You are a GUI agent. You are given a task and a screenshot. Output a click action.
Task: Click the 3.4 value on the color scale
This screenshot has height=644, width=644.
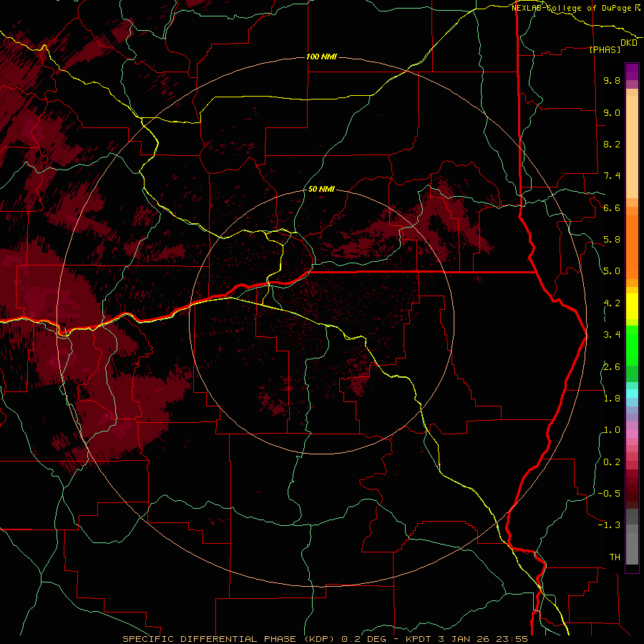tap(612, 335)
